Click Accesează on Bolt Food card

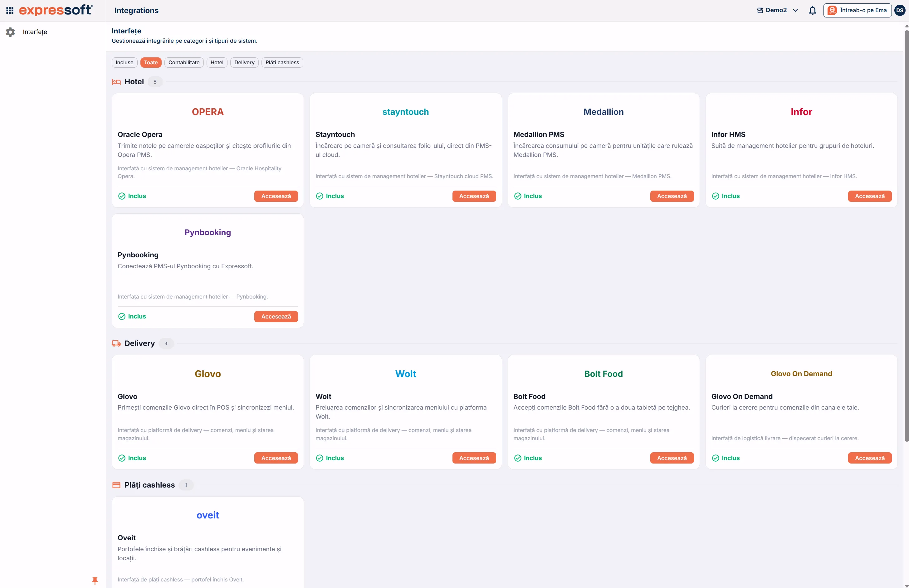pyautogui.click(x=672, y=458)
